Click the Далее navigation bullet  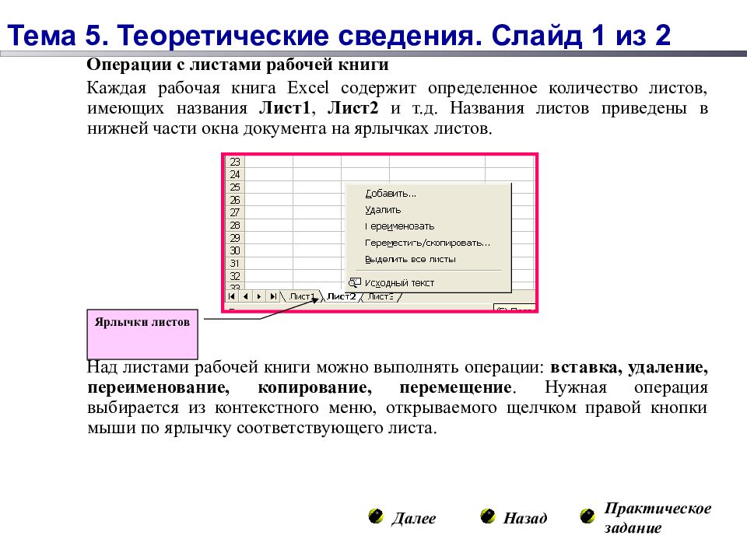point(376,516)
